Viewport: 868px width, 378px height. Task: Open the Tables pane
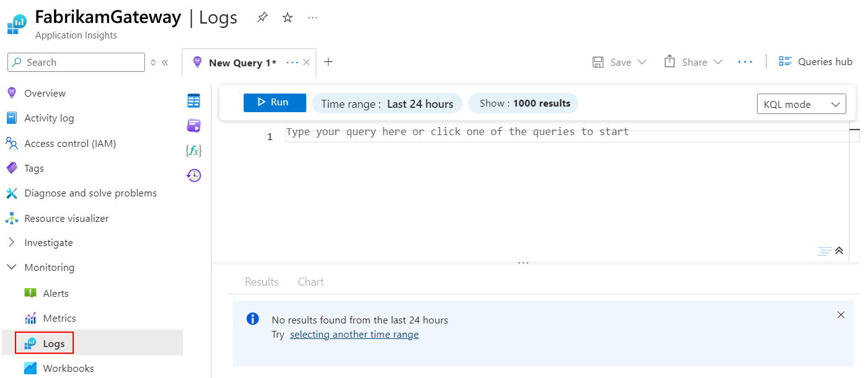click(193, 100)
